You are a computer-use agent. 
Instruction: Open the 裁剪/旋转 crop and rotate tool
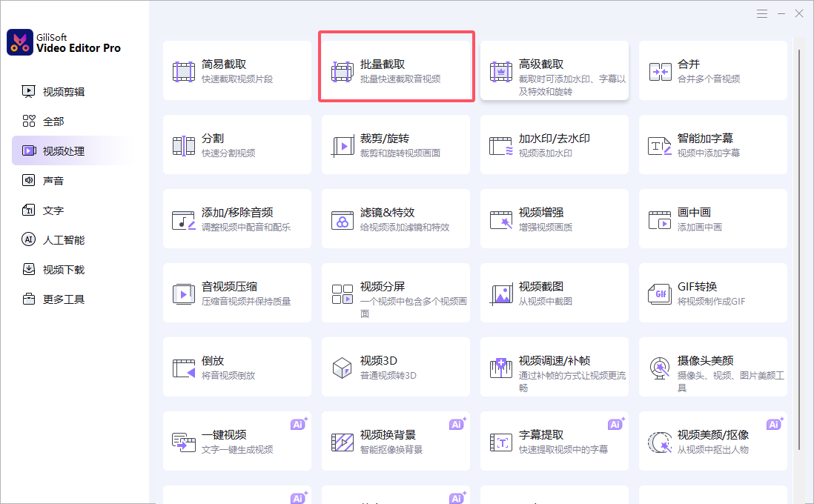pyautogui.click(x=395, y=145)
